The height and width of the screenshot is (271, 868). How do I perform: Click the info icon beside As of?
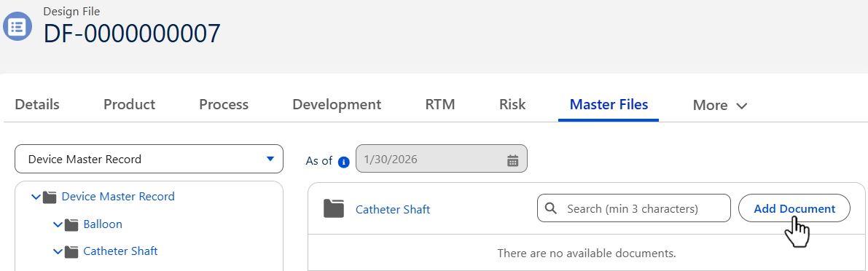tap(344, 162)
